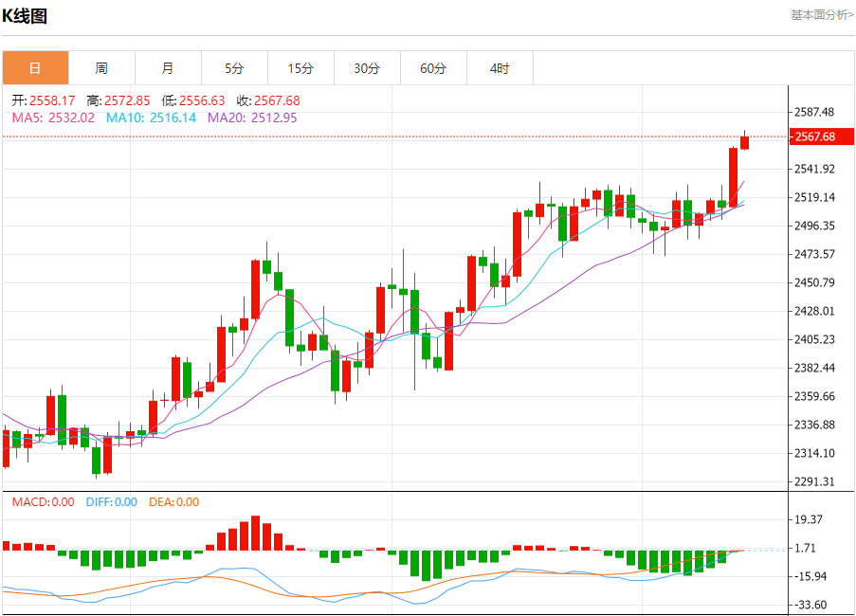Open the 30分 interval tab
The height and width of the screenshot is (616, 856).
coord(367,68)
